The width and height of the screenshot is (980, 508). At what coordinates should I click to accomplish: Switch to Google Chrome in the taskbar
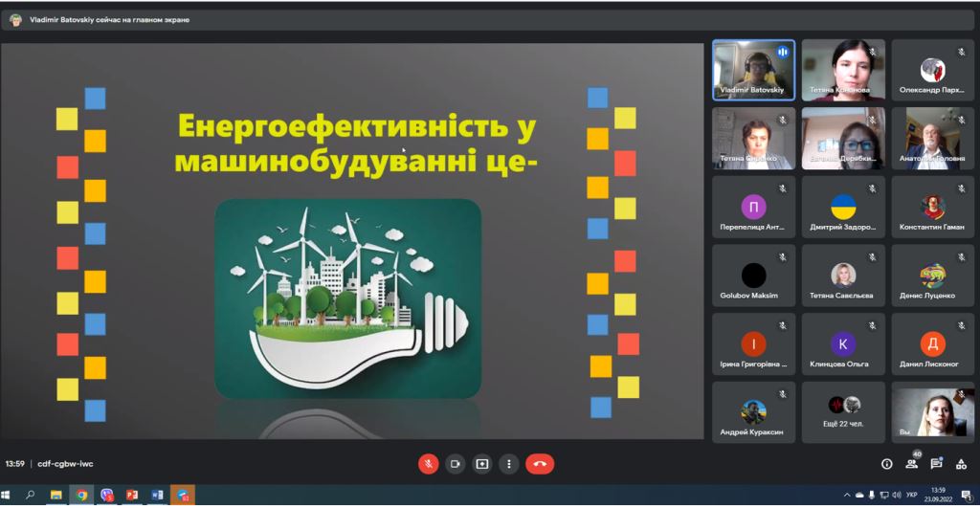[x=81, y=495]
